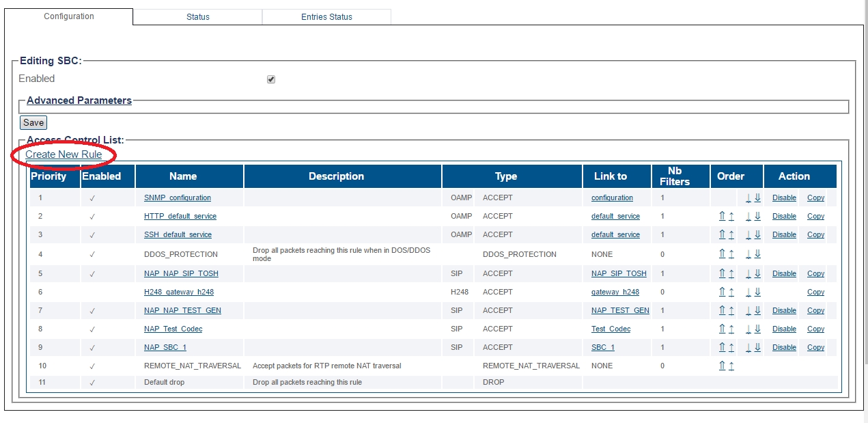Move NAP_NAP_SIP_TOSH rule to the bottom

tap(757, 274)
